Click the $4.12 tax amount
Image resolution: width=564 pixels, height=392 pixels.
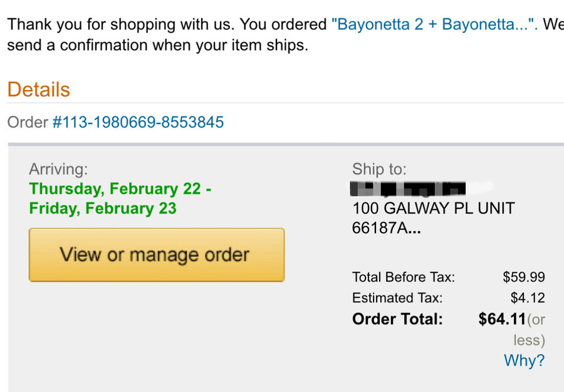coord(528,298)
